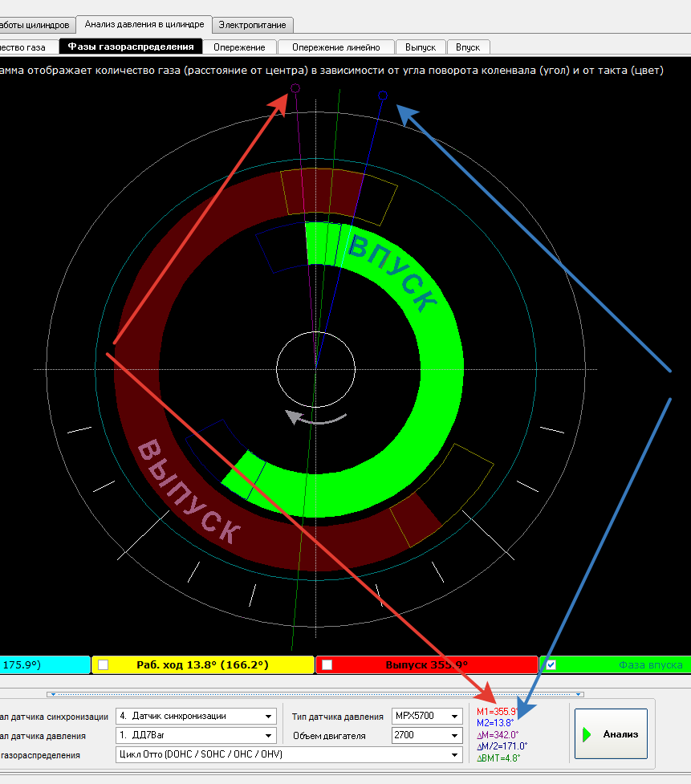
Task: Click the gray rotation direction arrow
Action: click(316, 417)
